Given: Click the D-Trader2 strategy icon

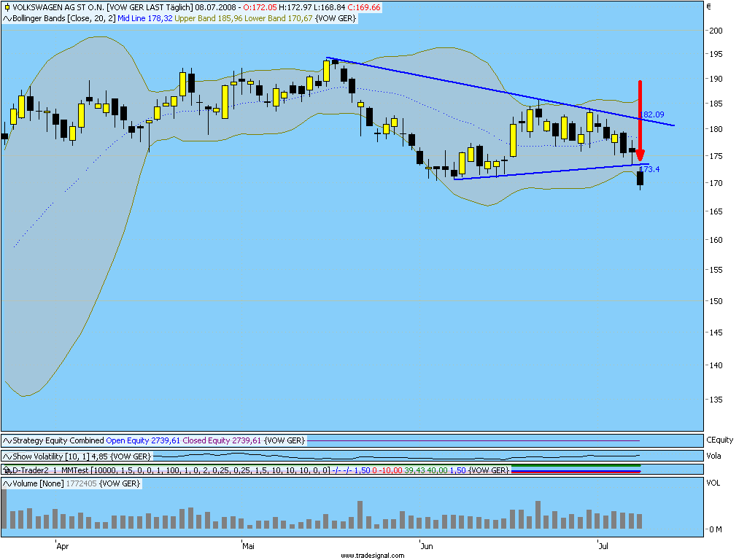Looking at the screenshot, I should [x=7, y=470].
